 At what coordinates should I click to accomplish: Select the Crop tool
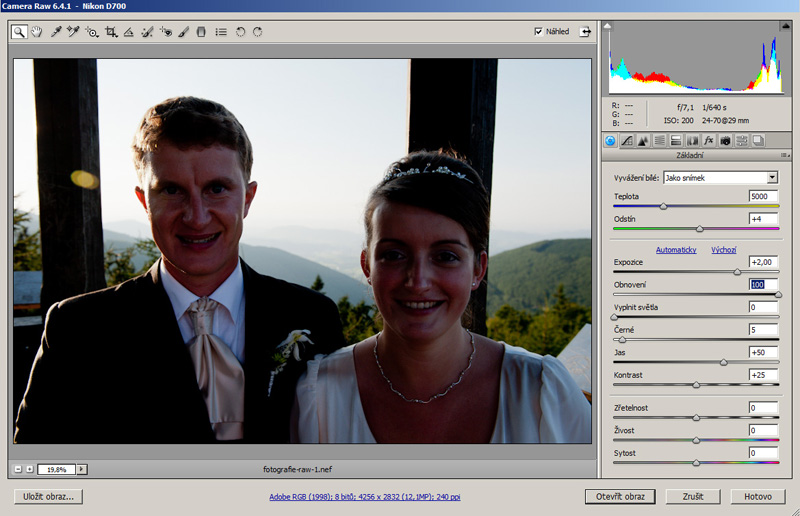(x=110, y=32)
